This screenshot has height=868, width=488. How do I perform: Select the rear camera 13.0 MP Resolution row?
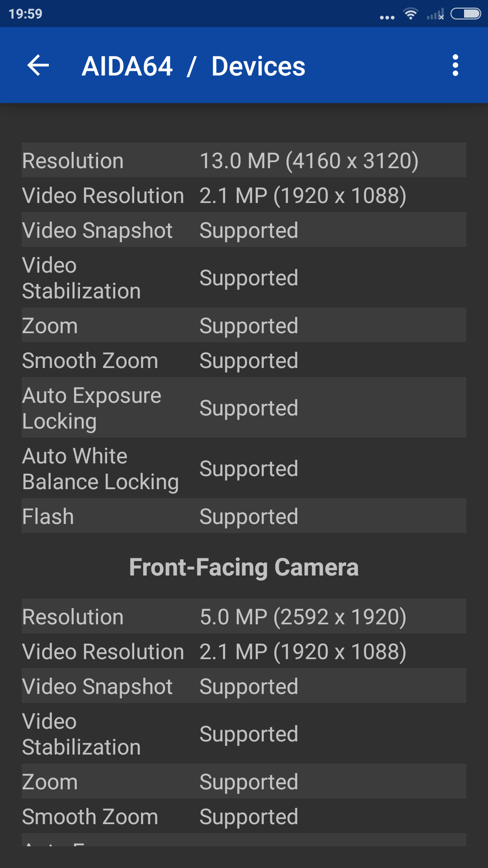pos(244,160)
